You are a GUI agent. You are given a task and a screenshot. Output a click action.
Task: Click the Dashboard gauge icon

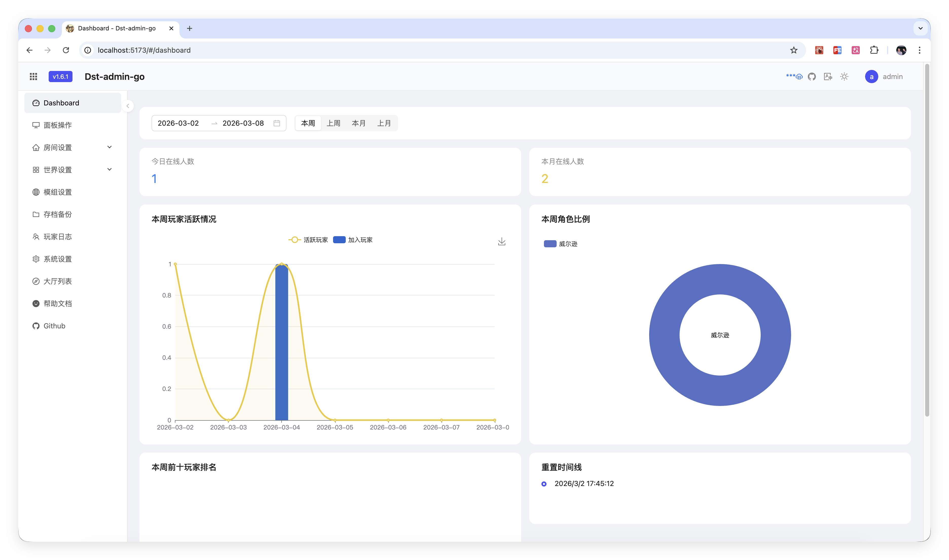coord(36,103)
